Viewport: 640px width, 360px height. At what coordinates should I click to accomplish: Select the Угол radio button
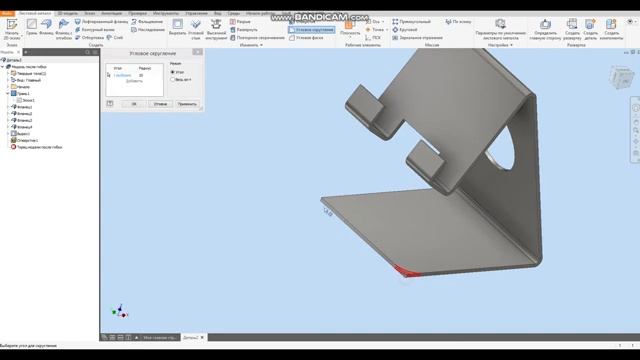point(173,72)
